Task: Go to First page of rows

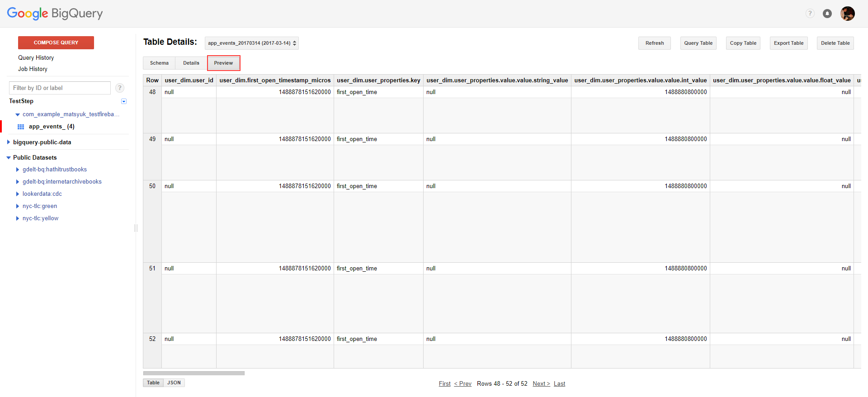Action: [444, 383]
